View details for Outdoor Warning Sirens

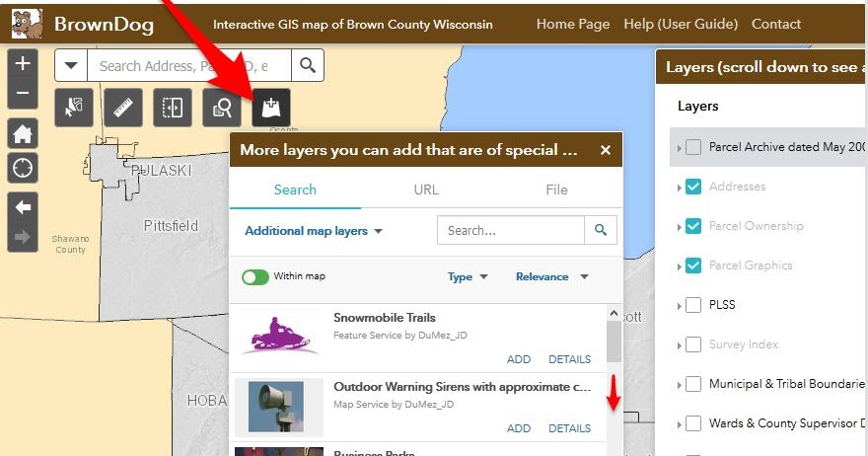point(570,428)
